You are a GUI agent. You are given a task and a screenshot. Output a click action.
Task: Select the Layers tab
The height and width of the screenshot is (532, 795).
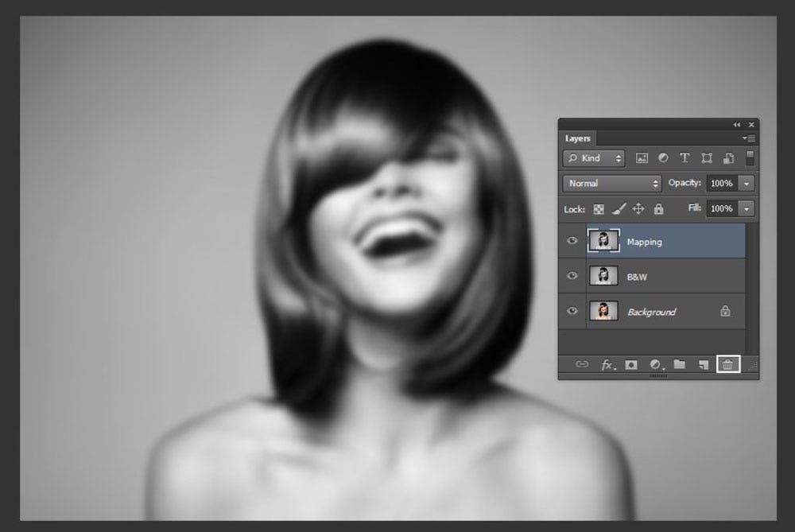pos(578,138)
